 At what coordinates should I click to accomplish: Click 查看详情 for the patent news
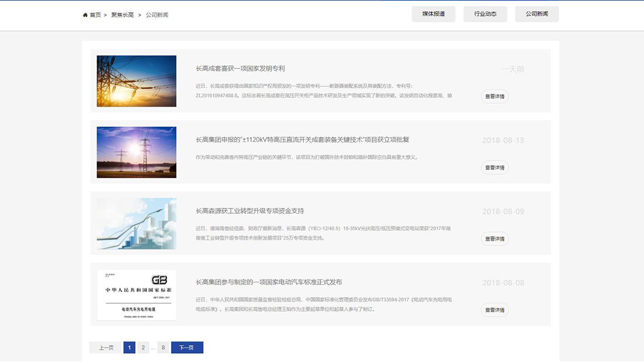coord(495,95)
